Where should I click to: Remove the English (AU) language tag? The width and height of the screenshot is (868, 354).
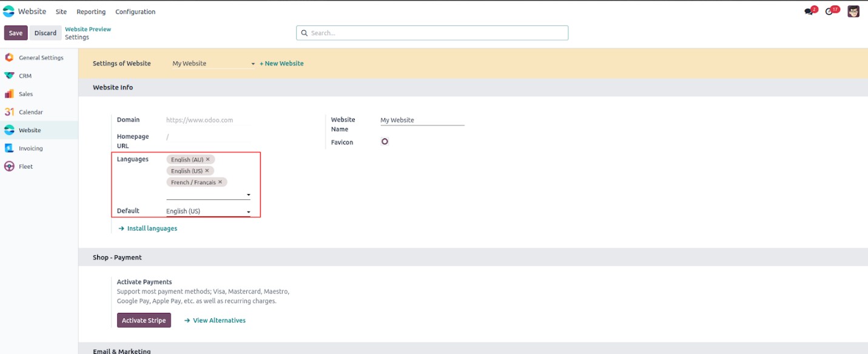click(x=208, y=159)
